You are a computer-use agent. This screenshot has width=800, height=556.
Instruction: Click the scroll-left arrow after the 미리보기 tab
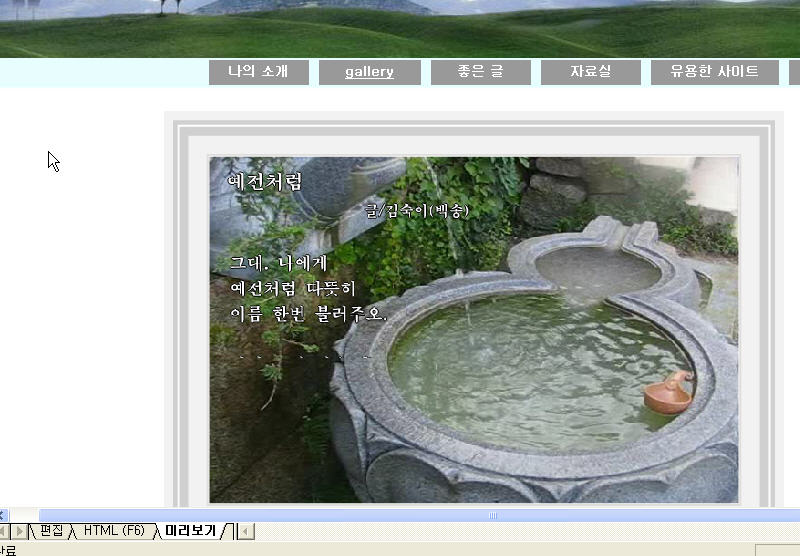pyautogui.click(x=245, y=532)
